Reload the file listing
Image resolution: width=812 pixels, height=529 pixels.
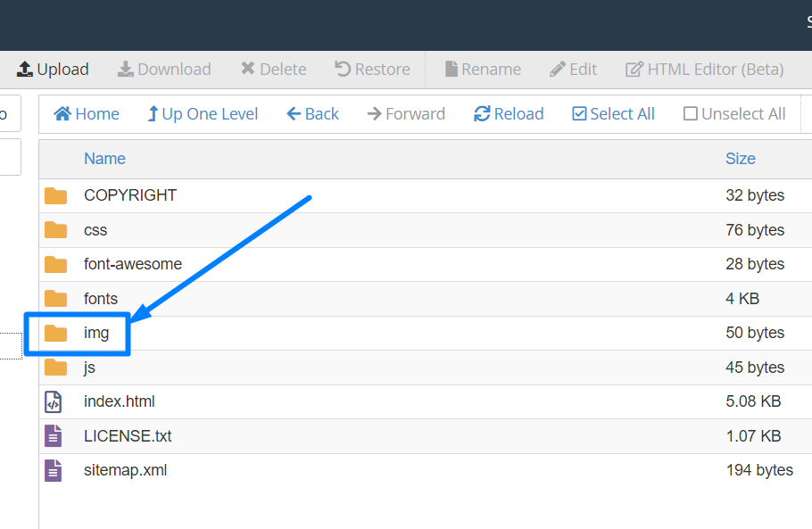click(x=509, y=114)
